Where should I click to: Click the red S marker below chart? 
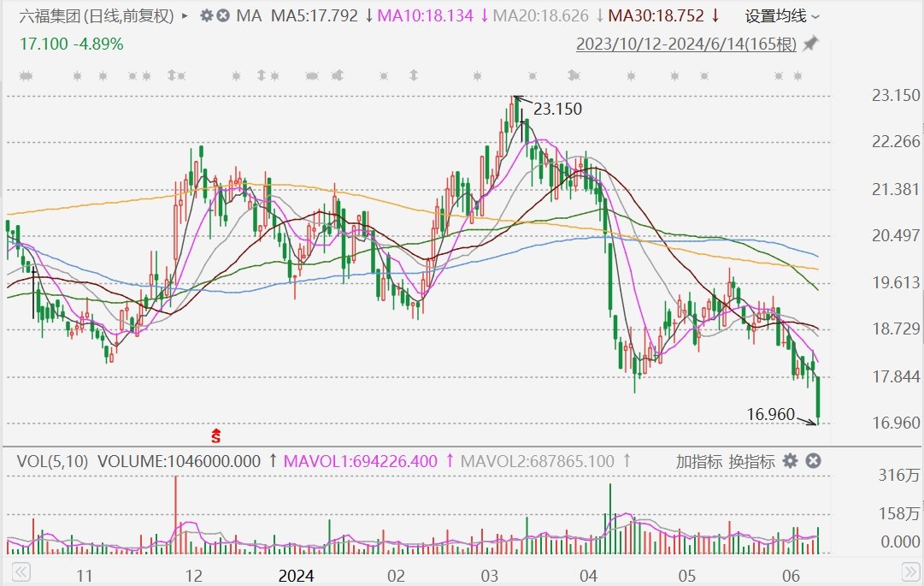[216, 436]
